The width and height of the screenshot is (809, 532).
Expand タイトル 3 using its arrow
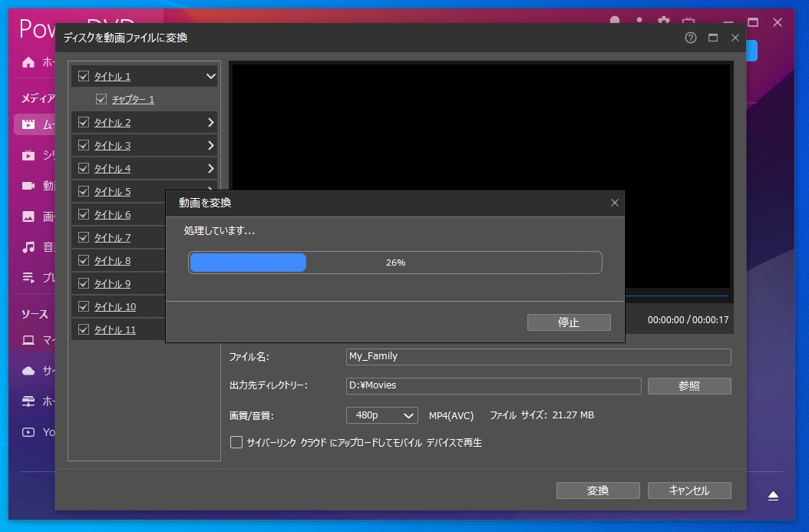(x=211, y=146)
